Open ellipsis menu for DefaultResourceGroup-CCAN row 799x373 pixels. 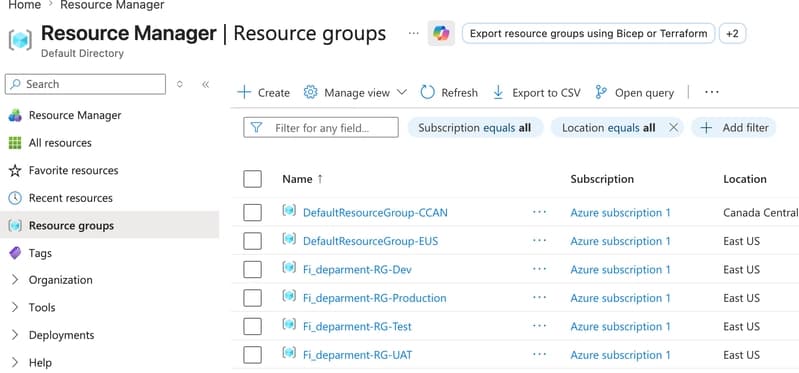(539, 212)
